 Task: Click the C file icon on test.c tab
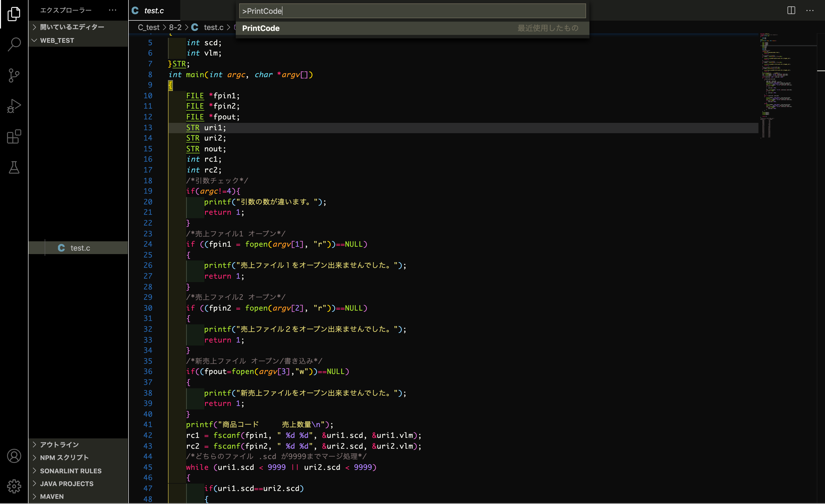(x=135, y=10)
